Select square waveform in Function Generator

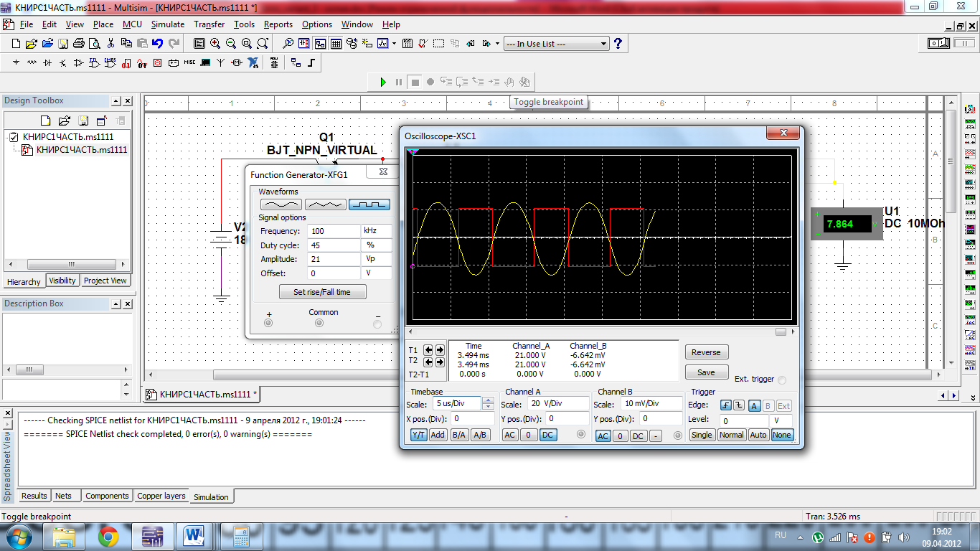click(x=369, y=204)
